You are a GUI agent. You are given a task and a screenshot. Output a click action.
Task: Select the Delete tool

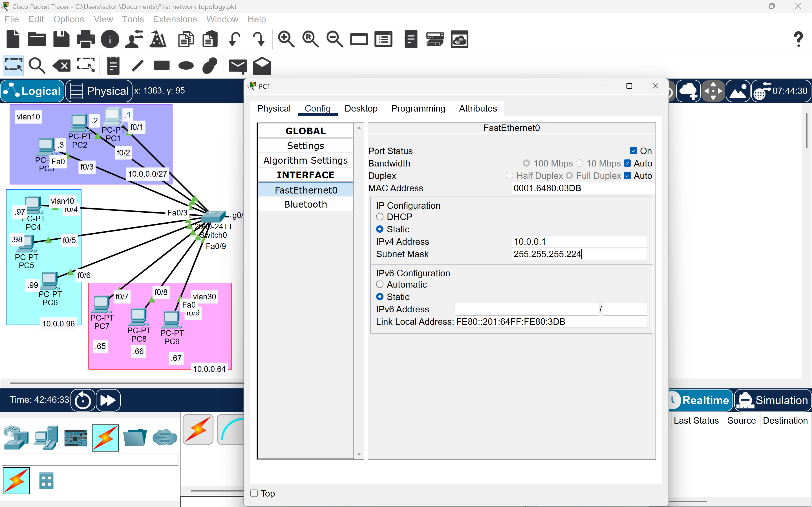coord(61,65)
